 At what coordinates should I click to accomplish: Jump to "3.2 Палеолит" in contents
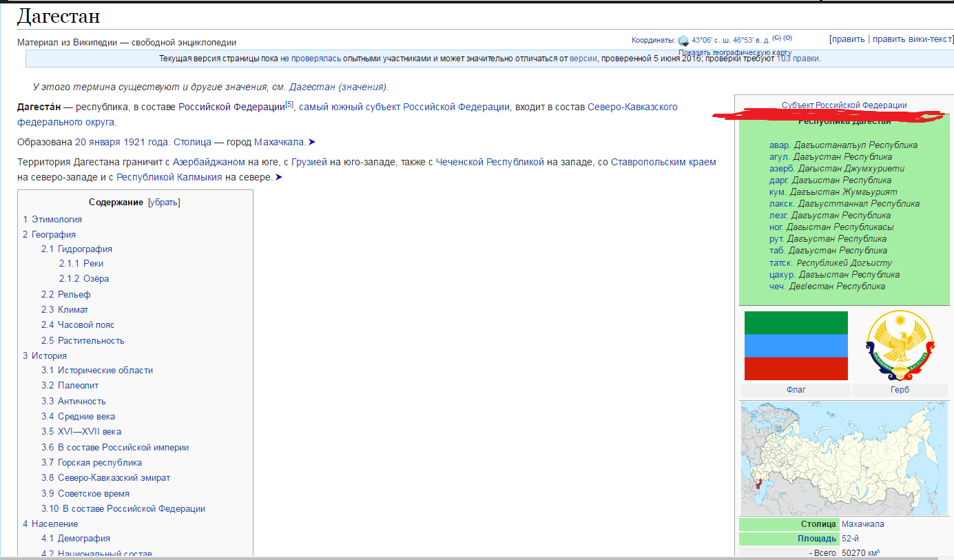tap(70, 386)
